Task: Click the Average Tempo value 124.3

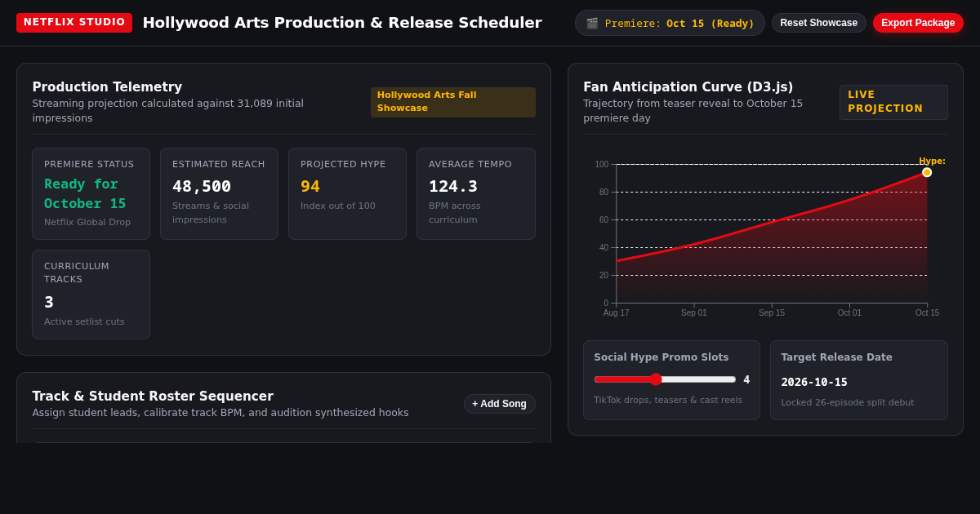Action: pyautogui.click(x=453, y=186)
